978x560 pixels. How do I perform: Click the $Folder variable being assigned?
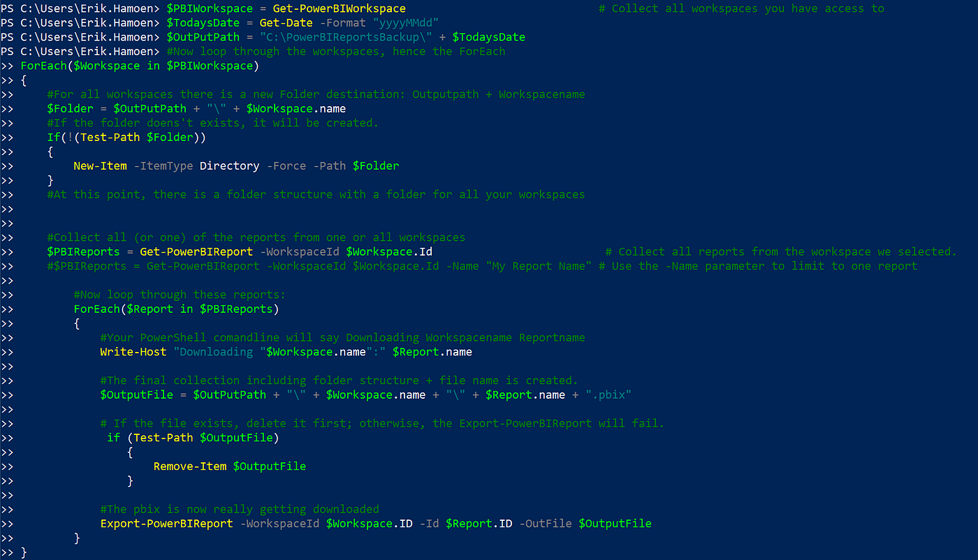click(x=70, y=108)
